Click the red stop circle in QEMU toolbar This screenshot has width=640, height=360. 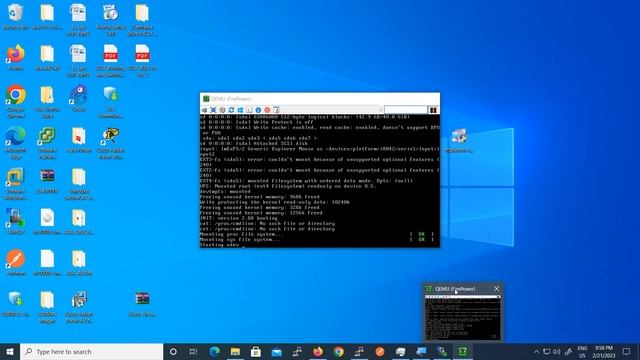click(267, 110)
